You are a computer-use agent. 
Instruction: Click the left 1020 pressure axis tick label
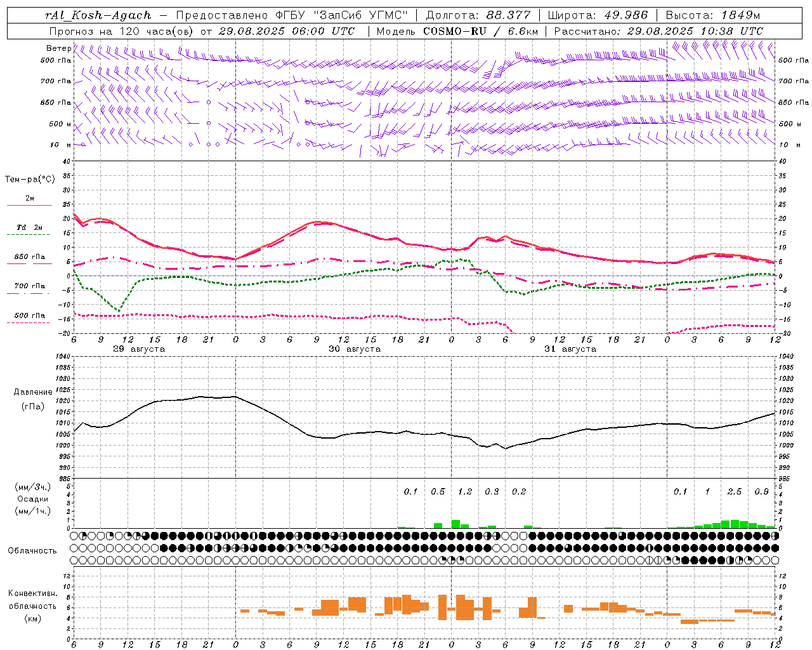(x=63, y=401)
